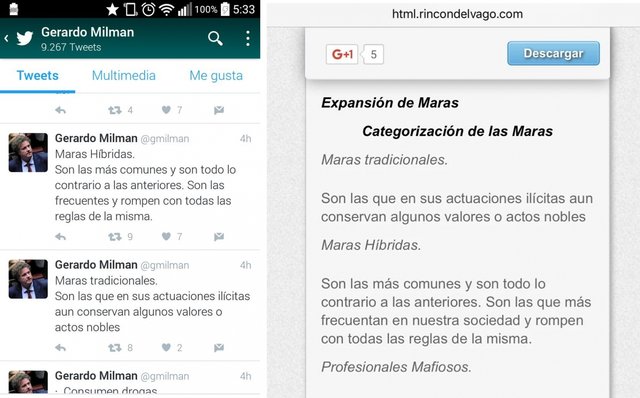Screen dimensions: 640x398
Task: Tap the html.rincondelvago.com address bar
Action: [457, 14]
